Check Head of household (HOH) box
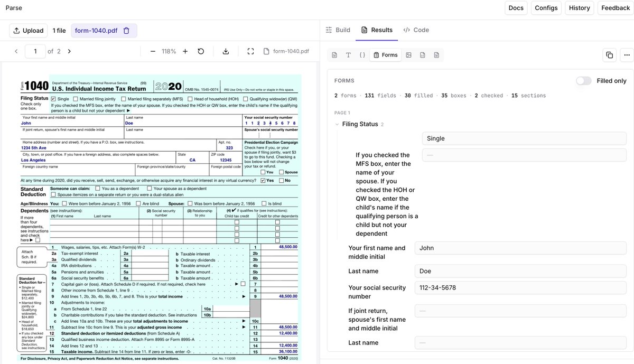The height and width of the screenshot is (364, 634). click(x=190, y=99)
